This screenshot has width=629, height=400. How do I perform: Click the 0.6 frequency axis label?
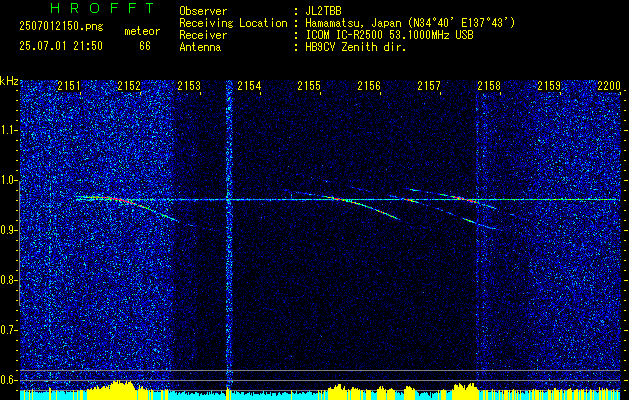pyautogui.click(x=8, y=380)
